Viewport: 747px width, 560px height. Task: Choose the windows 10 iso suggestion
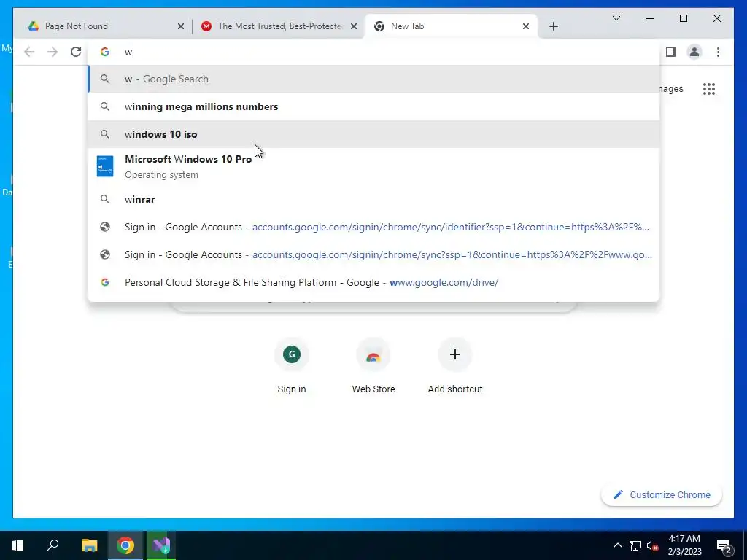point(373,134)
